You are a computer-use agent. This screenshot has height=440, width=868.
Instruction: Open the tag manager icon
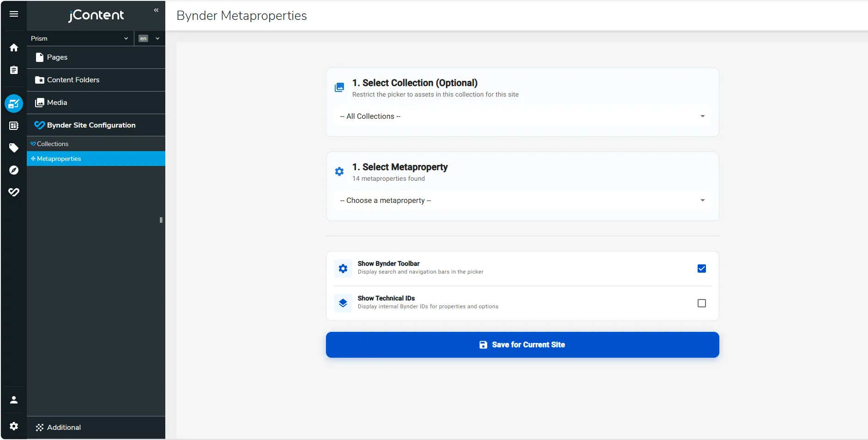(14, 148)
